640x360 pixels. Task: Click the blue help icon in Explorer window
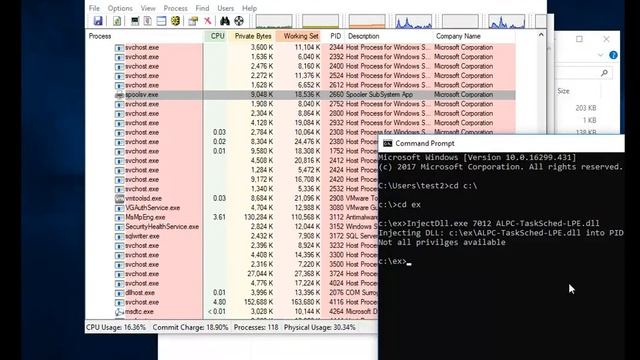point(613,55)
